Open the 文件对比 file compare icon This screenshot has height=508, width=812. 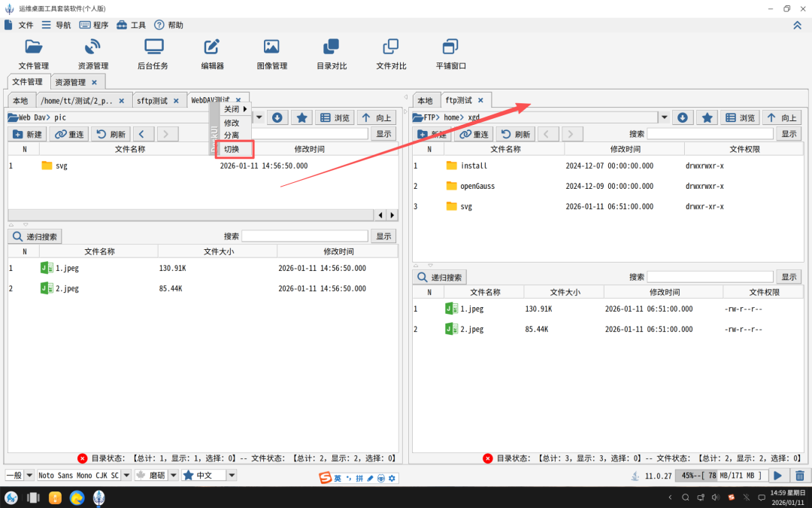pyautogui.click(x=391, y=54)
